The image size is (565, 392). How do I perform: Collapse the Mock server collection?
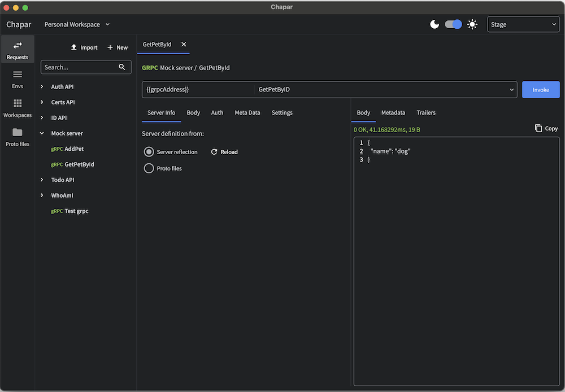[42, 133]
